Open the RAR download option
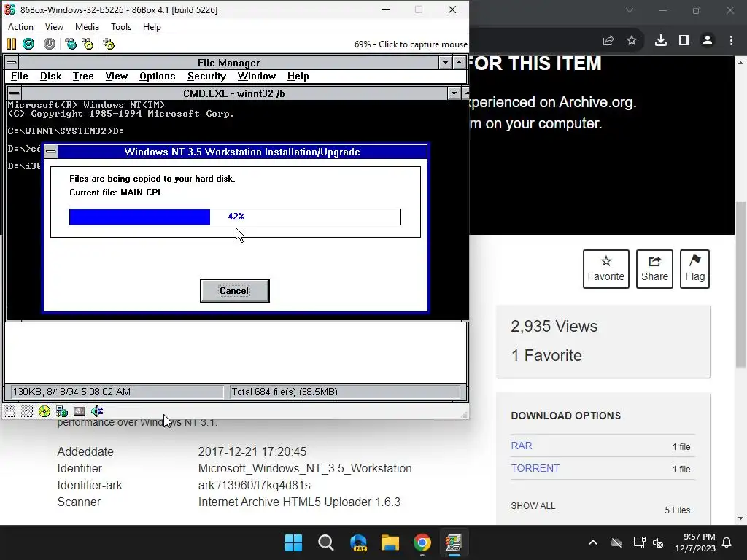747x560 pixels. pyautogui.click(x=521, y=446)
